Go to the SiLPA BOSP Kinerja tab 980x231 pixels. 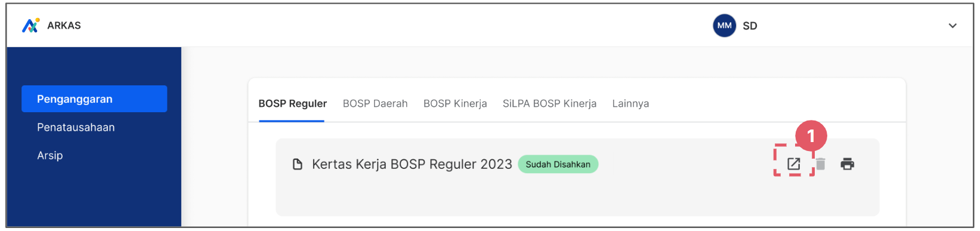549,103
